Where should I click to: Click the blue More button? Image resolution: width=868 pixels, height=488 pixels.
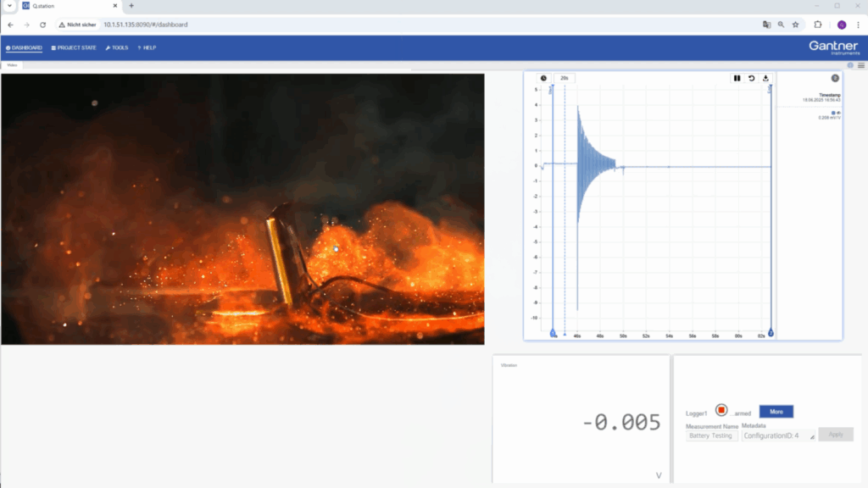coord(776,412)
